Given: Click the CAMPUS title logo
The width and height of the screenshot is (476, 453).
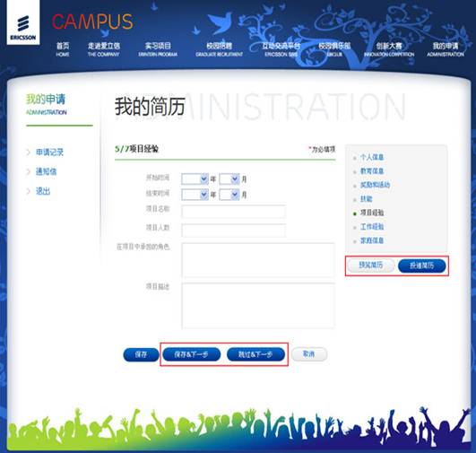Looking at the screenshot, I should (x=92, y=22).
